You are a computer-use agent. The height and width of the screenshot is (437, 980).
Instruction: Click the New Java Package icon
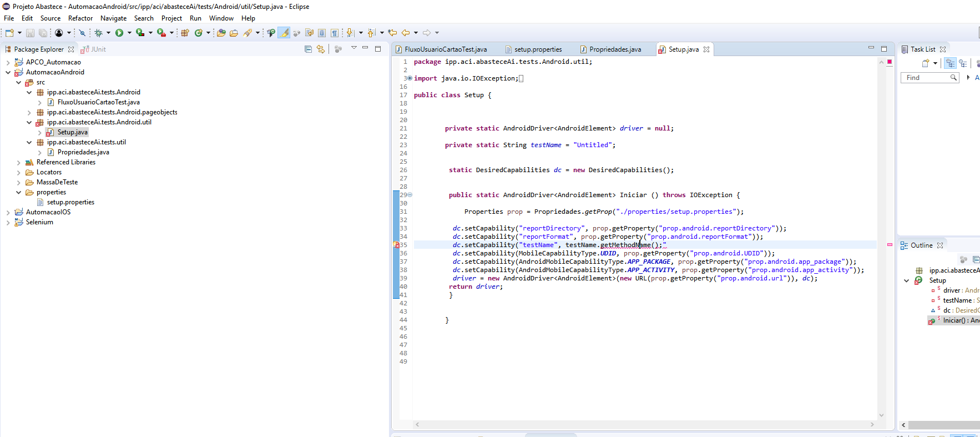(185, 33)
